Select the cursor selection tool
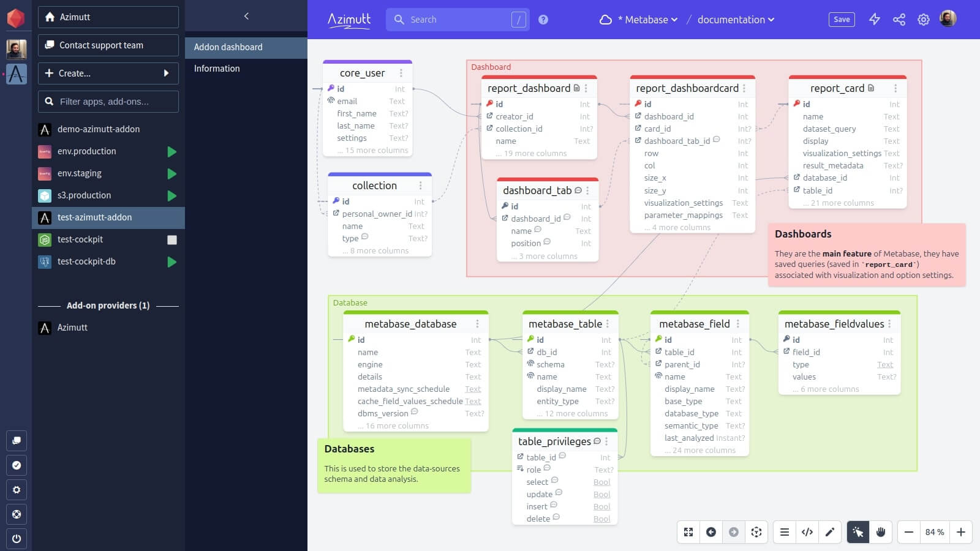 coord(858,532)
